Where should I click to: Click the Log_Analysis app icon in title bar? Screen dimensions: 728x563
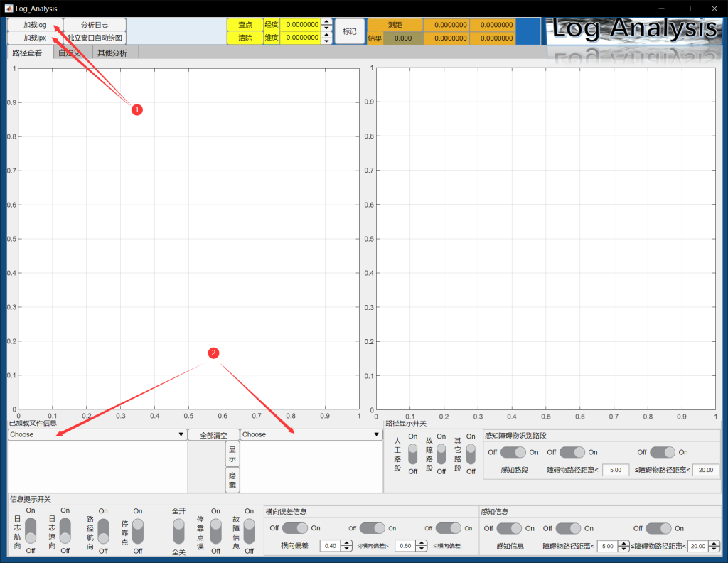pyautogui.click(x=8, y=8)
